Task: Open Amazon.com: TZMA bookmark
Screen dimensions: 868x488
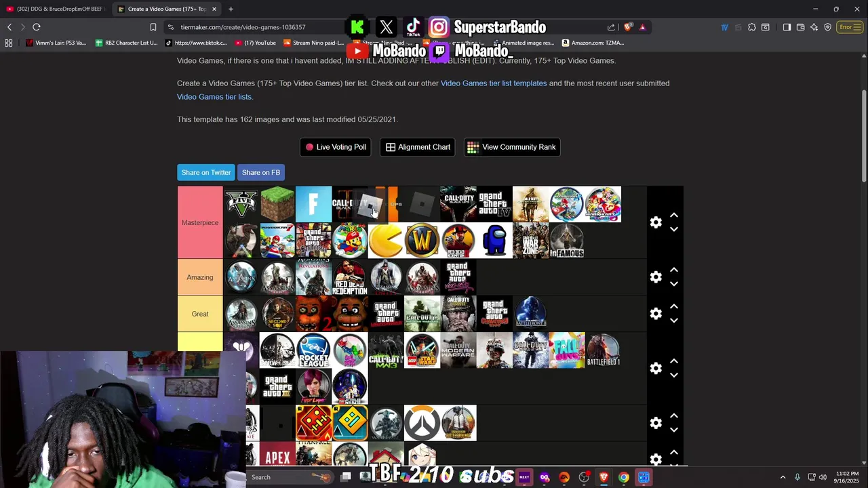Action: coord(593,43)
